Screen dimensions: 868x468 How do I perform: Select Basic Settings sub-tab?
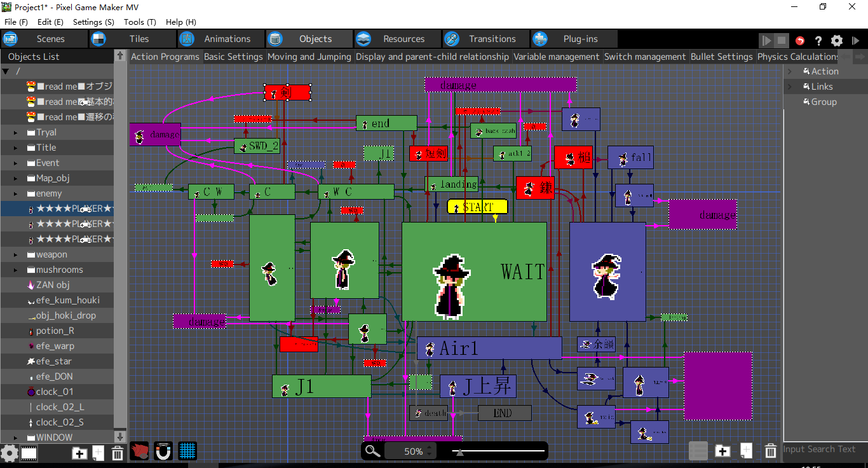(x=233, y=57)
